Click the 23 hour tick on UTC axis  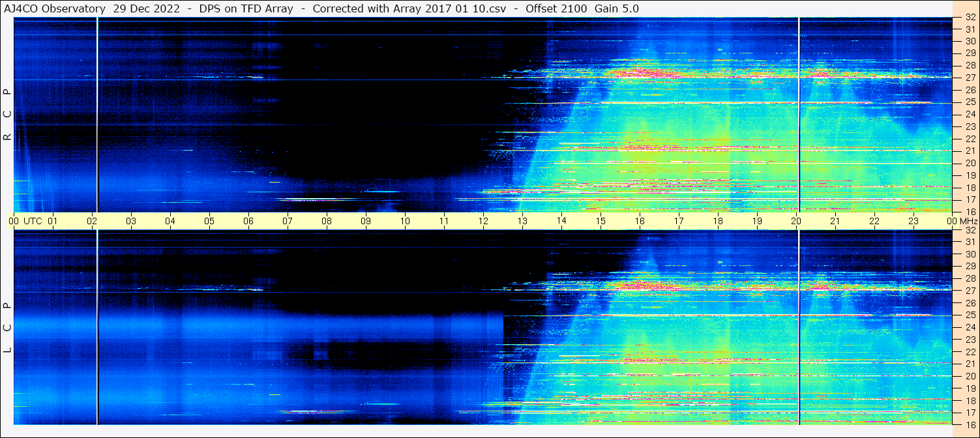913,221
